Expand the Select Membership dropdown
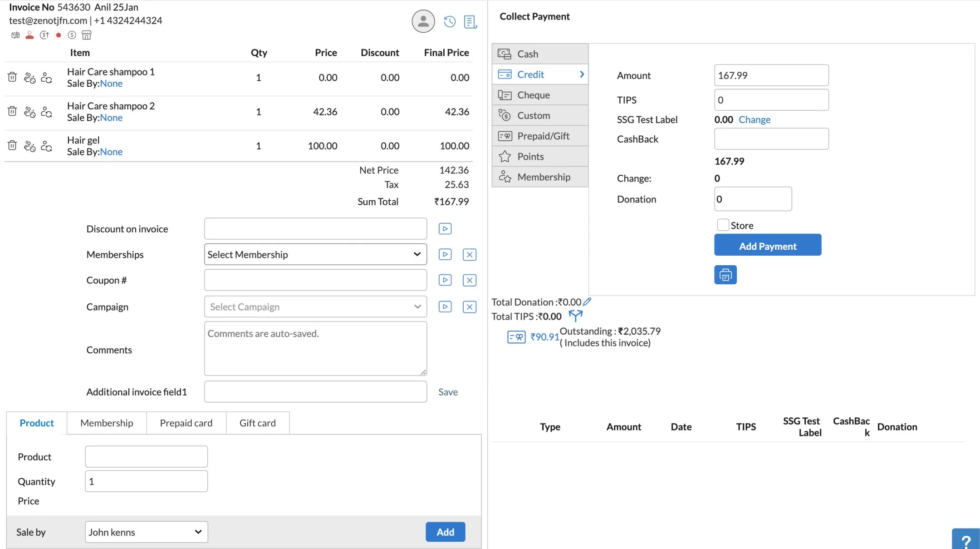 (x=315, y=254)
